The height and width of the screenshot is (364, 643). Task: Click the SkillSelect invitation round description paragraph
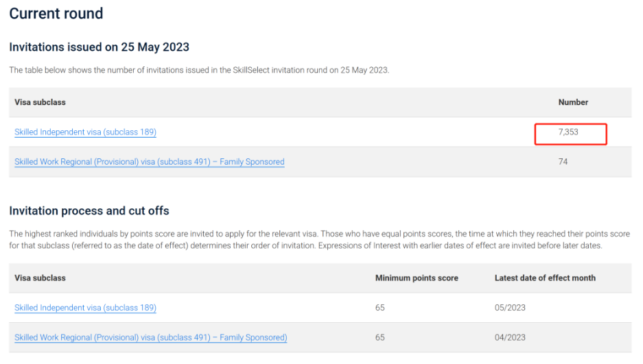pyautogui.click(x=199, y=70)
